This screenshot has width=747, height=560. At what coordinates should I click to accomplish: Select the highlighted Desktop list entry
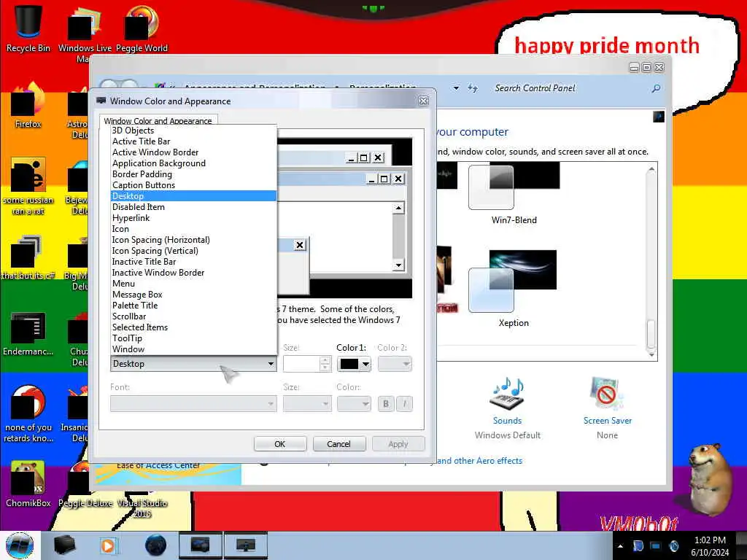pyautogui.click(x=193, y=196)
